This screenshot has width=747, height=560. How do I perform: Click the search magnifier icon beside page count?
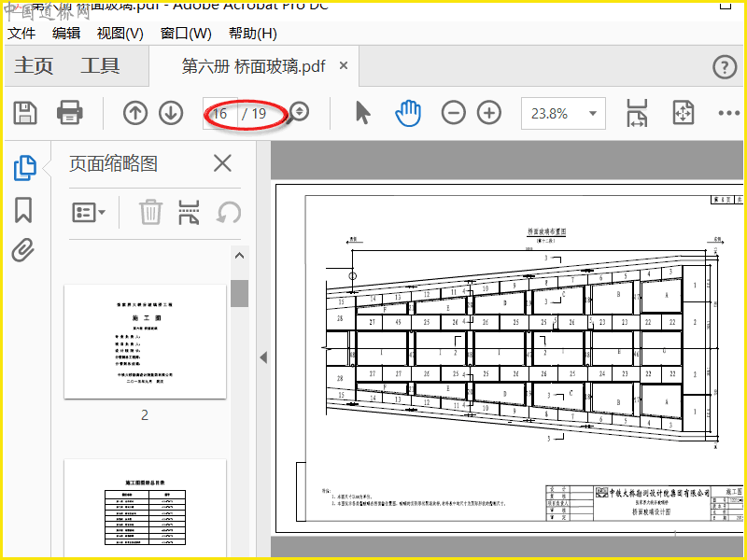tap(299, 113)
